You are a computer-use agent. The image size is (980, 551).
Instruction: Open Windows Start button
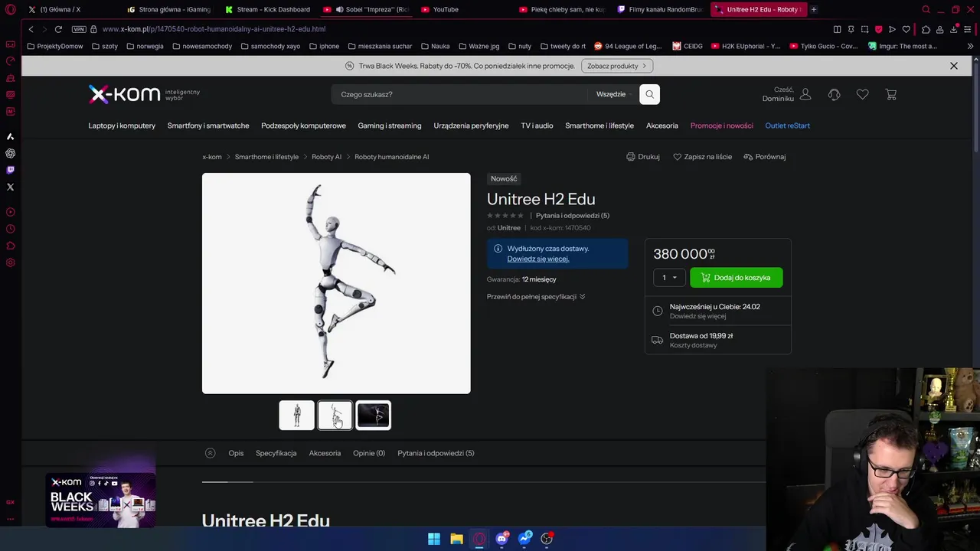point(434,539)
